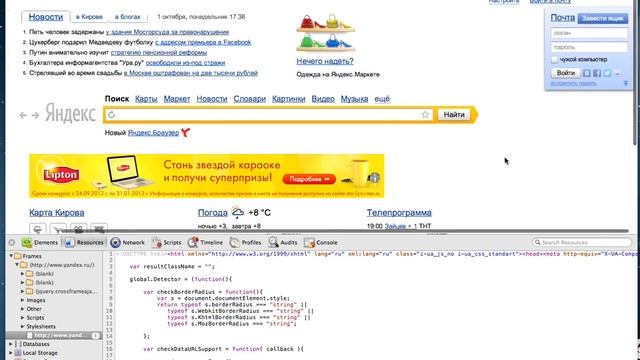Screen dimensions: 640x360
Task: Collapse the mail login panel arrow icon
Action: tap(626, 83)
